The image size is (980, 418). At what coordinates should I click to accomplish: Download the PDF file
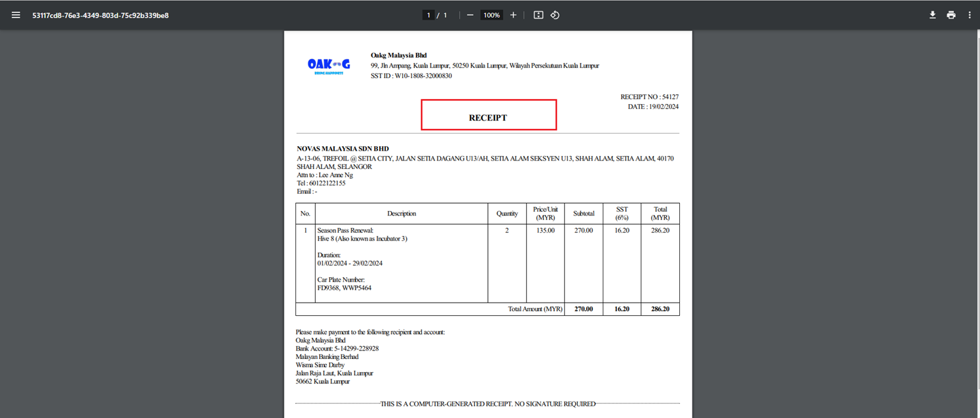(x=932, y=15)
